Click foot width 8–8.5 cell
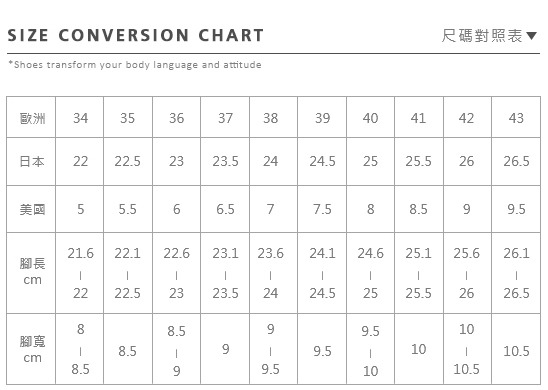The width and height of the screenshot is (548, 390). click(x=80, y=349)
